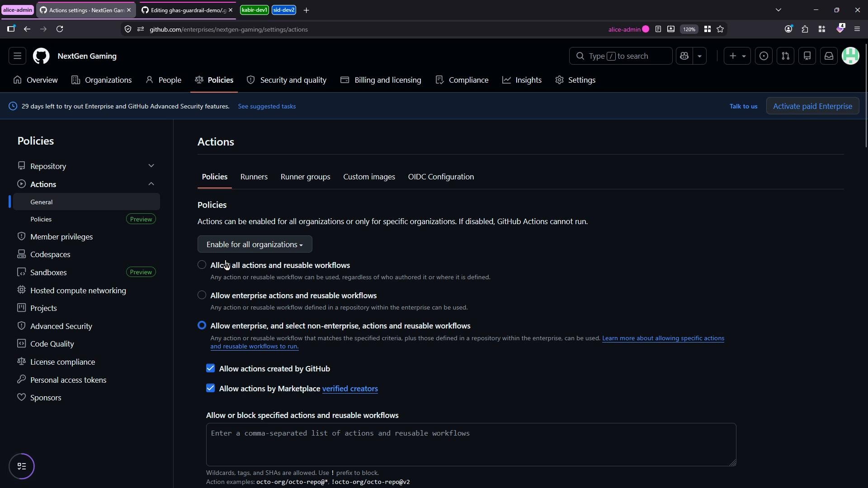Open the browser extensions puzzle icon

pyautogui.click(x=805, y=29)
